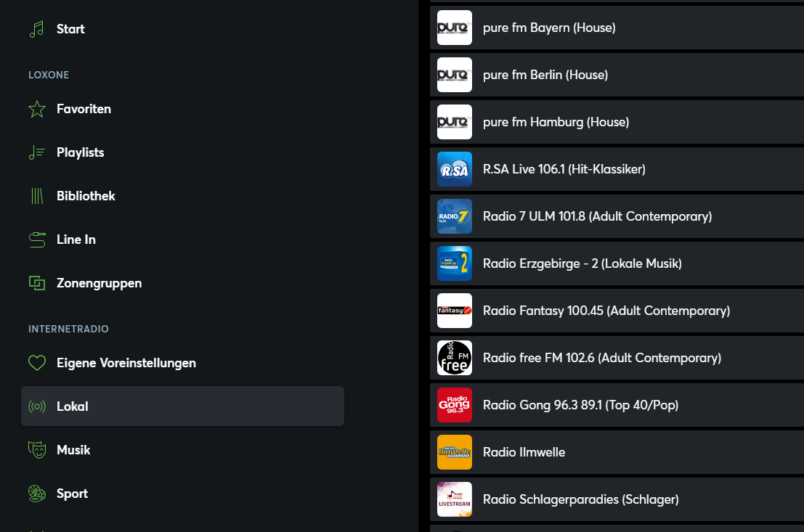Screen dimensions: 804x532
Task: Open the Bibliothek section
Action: coord(182,196)
